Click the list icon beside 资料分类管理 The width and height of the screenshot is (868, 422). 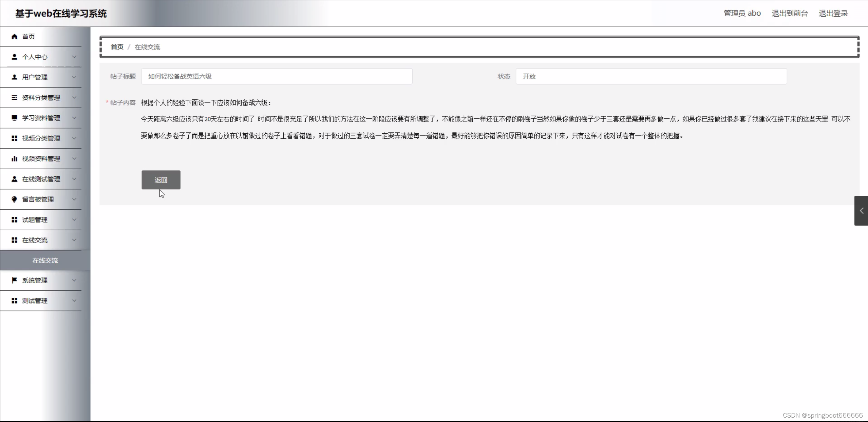point(14,98)
